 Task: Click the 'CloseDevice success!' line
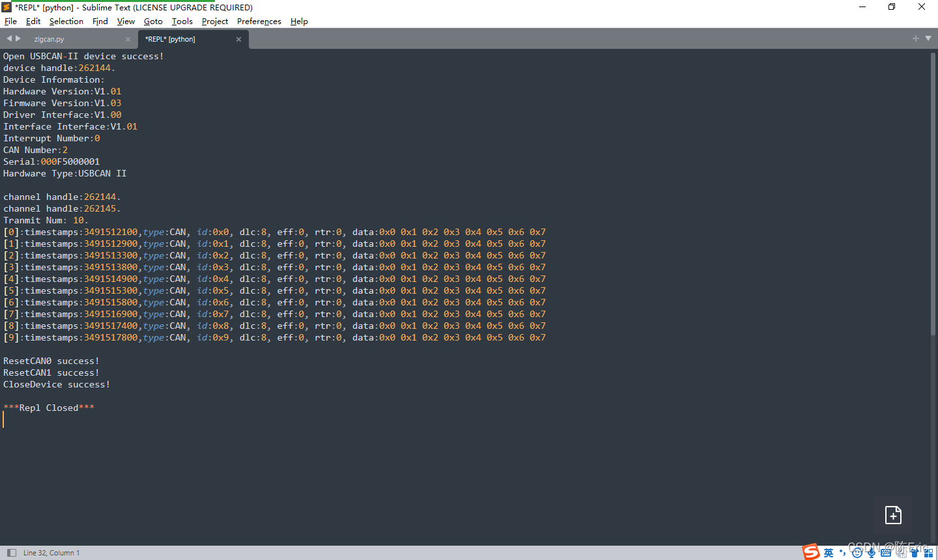tap(57, 385)
